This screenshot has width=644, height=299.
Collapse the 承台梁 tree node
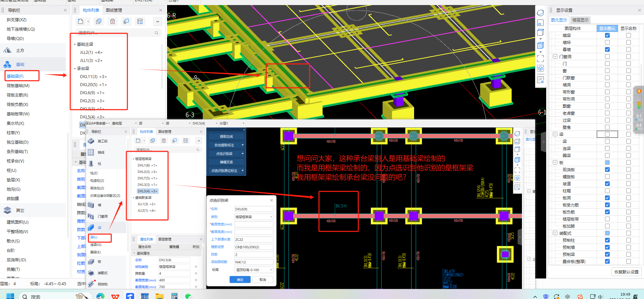75,69
